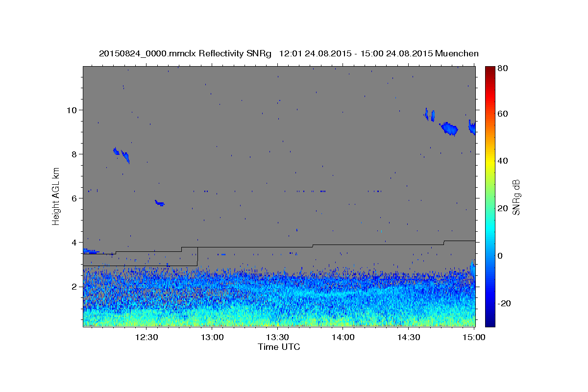Click the yellow band of the colorbar
Screen dimensions: 588x392
coord(490,162)
